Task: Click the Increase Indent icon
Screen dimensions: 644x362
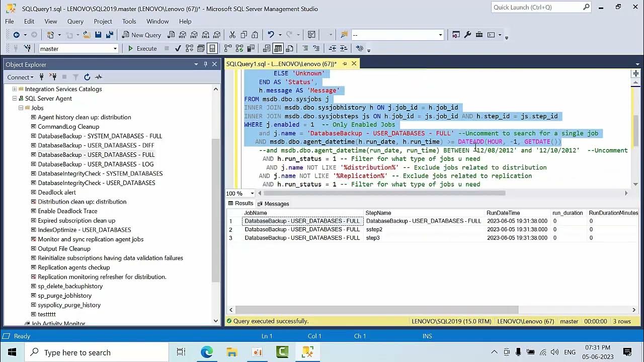Action: coord(344,48)
